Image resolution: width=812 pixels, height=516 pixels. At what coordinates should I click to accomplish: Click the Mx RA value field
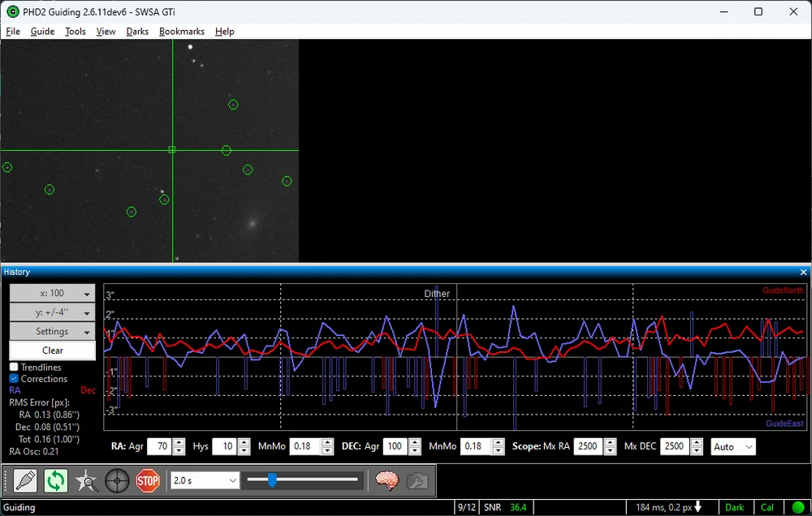[588, 446]
